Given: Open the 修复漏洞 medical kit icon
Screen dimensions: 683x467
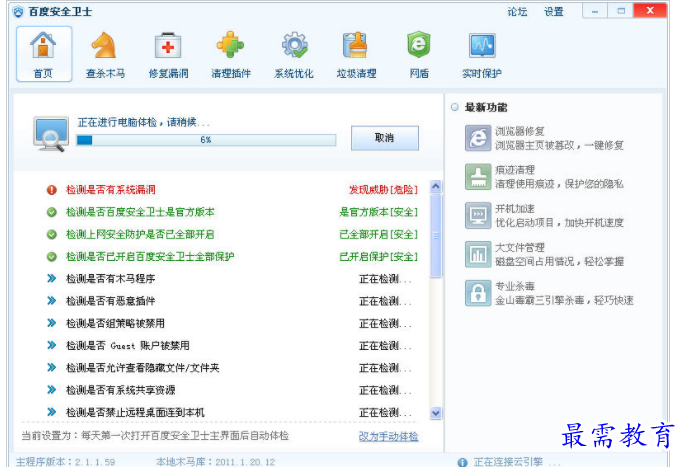Looking at the screenshot, I should (168, 45).
